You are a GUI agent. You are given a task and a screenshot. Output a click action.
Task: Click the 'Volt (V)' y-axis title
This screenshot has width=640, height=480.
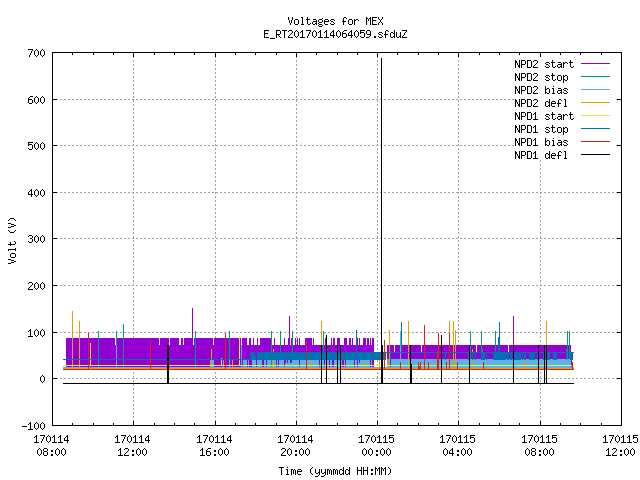[x=12, y=240]
